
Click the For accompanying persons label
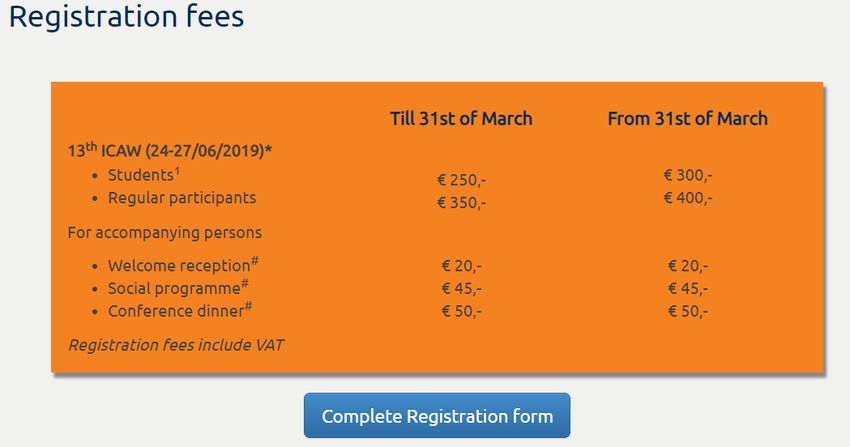[165, 232]
